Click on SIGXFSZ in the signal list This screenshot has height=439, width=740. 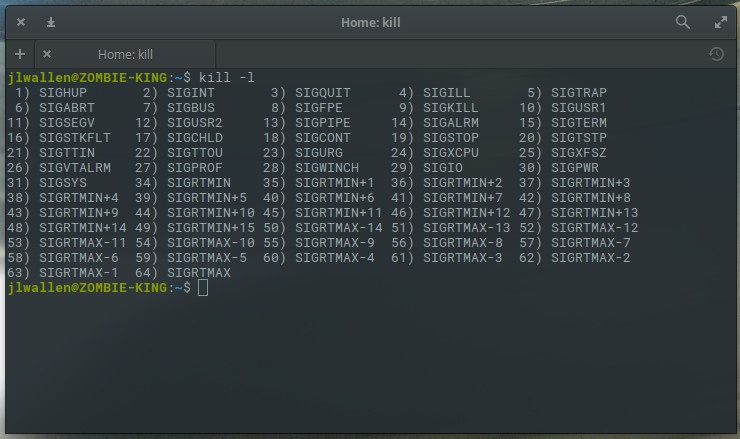click(x=579, y=153)
